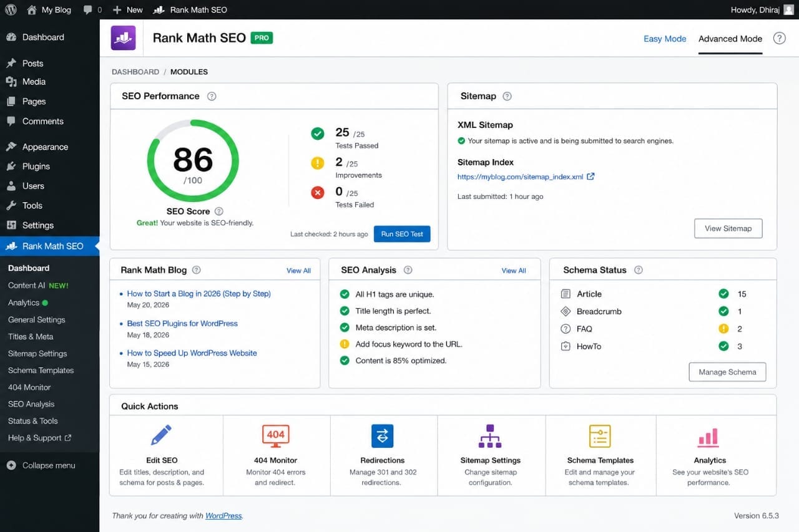Click the help icon next to Rank Math Blog
Screen dimensions: 799x532
(197, 270)
